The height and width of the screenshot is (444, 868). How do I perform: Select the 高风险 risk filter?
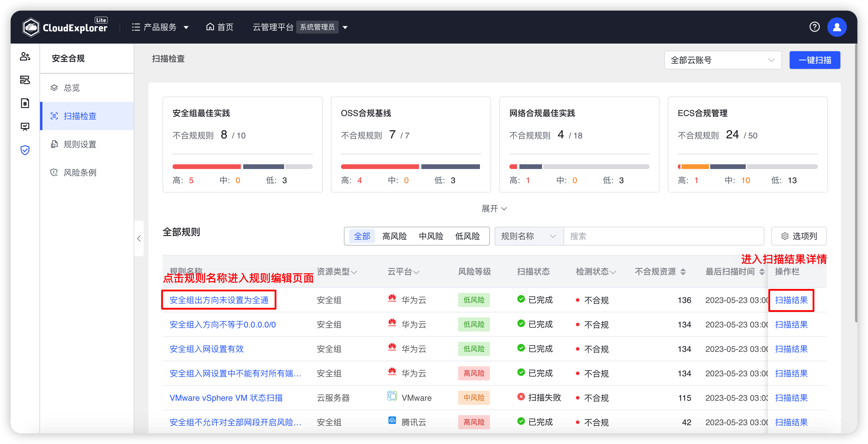[x=394, y=236]
